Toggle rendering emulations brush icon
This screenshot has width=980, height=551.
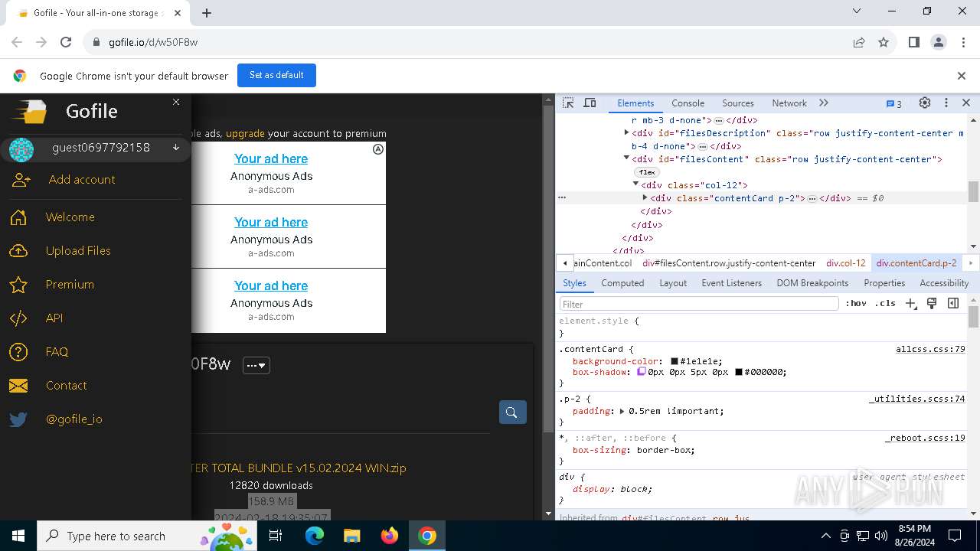pos(932,304)
